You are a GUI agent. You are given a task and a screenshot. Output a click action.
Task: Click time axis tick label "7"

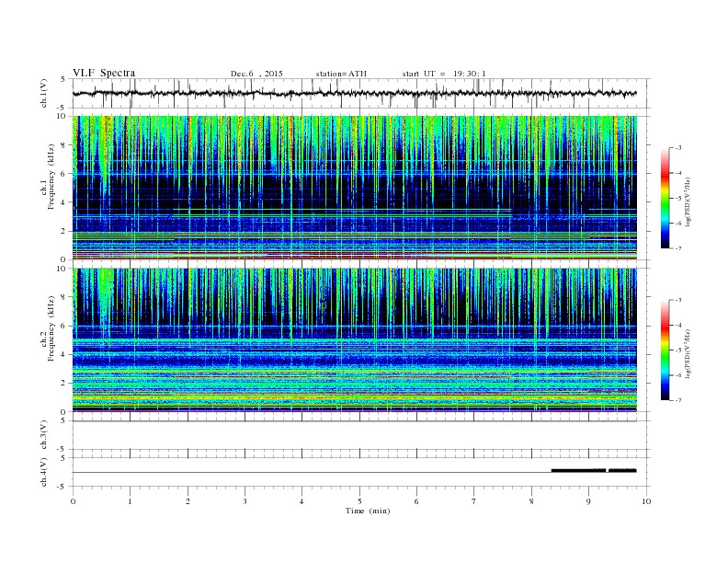point(474,501)
